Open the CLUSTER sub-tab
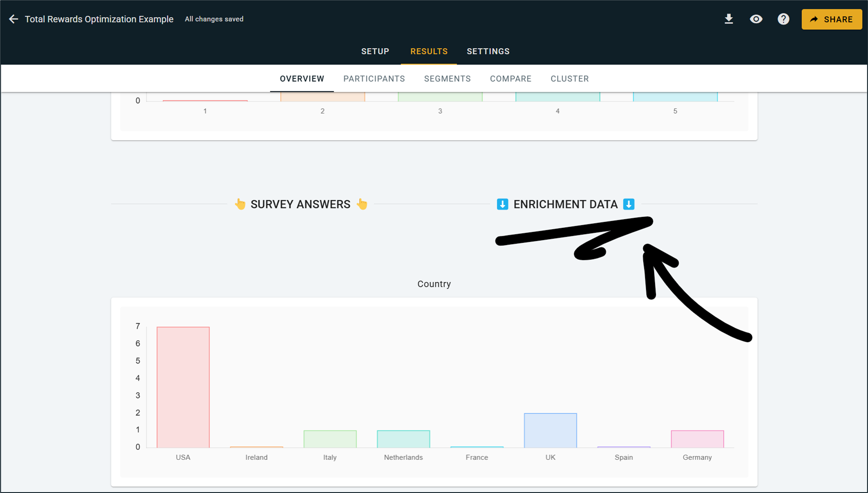Viewport: 868px width, 493px height. pos(569,79)
